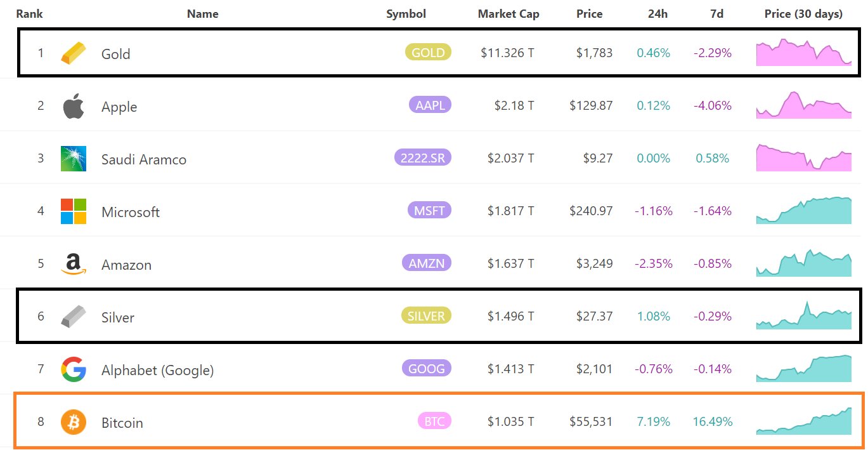Viewport: 868px width, 450px height.
Task: Open the Alphabet (Google) name link
Action: click(157, 370)
